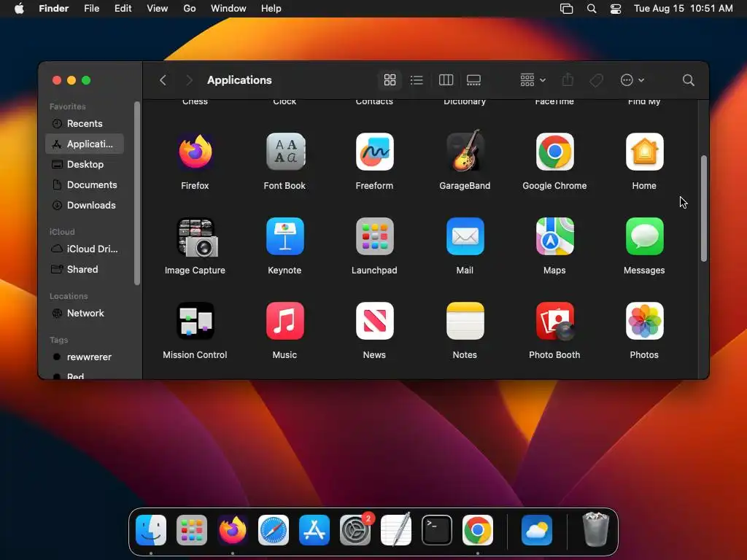Image resolution: width=747 pixels, height=560 pixels.
Task: Open the Go menu
Action: (190, 9)
